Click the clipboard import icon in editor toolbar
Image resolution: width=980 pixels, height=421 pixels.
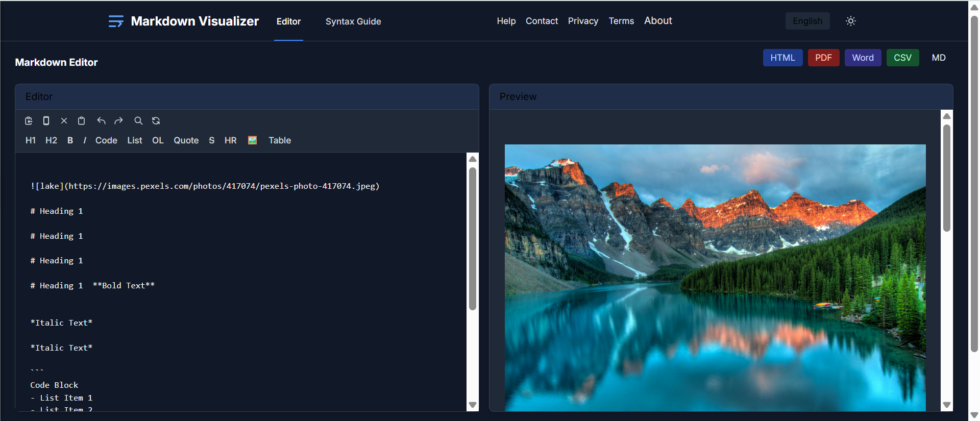pos(29,121)
